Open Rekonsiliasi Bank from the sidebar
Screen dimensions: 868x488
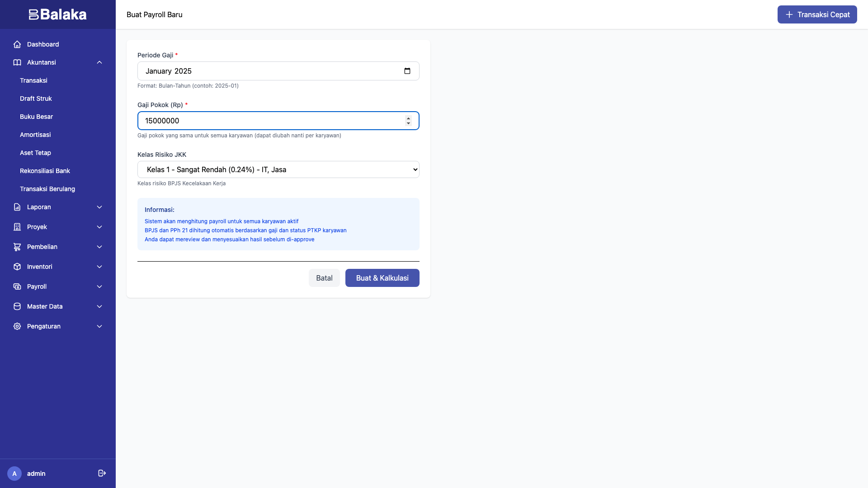click(x=45, y=171)
